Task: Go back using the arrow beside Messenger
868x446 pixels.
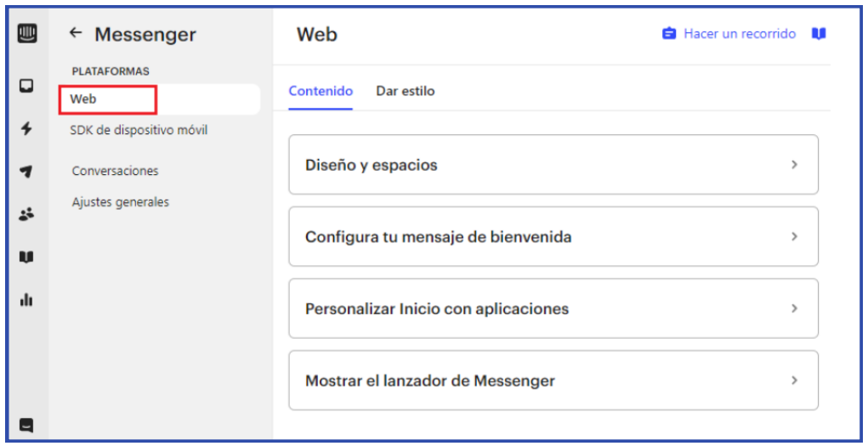Action: 76,33
